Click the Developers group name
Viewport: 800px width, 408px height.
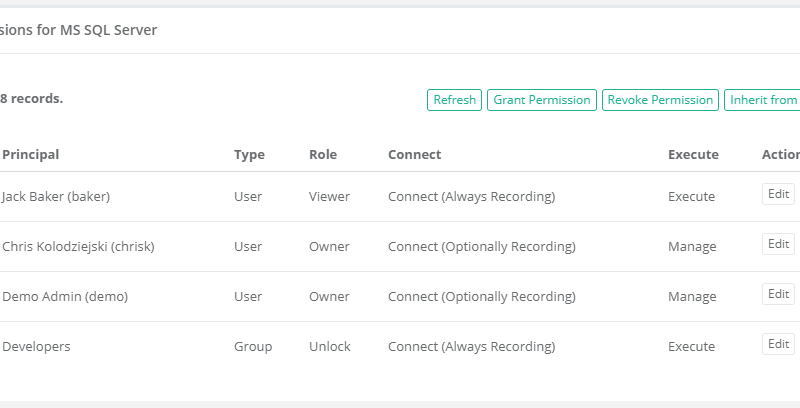point(36,347)
